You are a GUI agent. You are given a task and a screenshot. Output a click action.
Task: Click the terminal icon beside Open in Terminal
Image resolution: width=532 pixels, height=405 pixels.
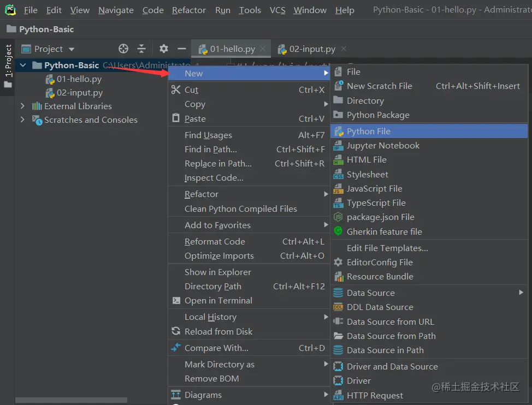(x=176, y=301)
